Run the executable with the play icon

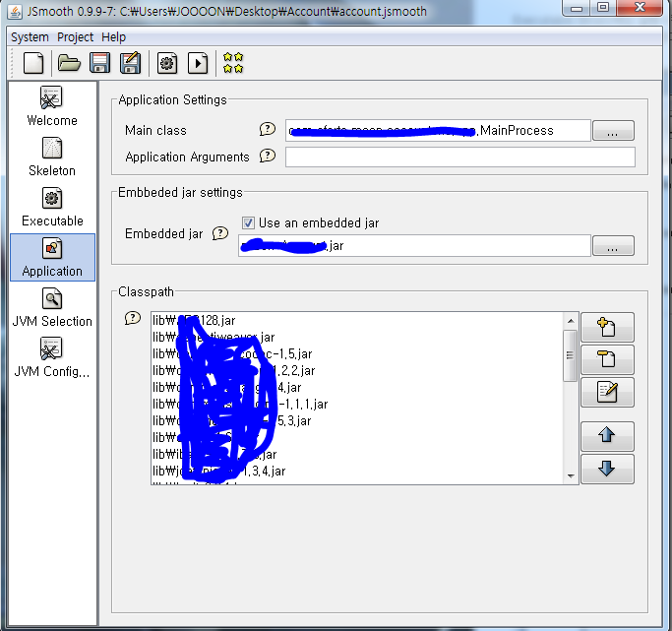point(198,63)
